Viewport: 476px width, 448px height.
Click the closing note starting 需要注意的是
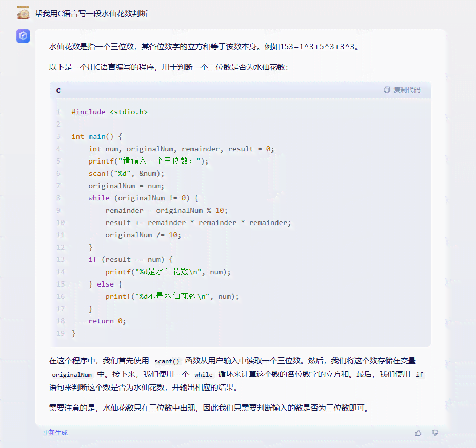(x=209, y=408)
